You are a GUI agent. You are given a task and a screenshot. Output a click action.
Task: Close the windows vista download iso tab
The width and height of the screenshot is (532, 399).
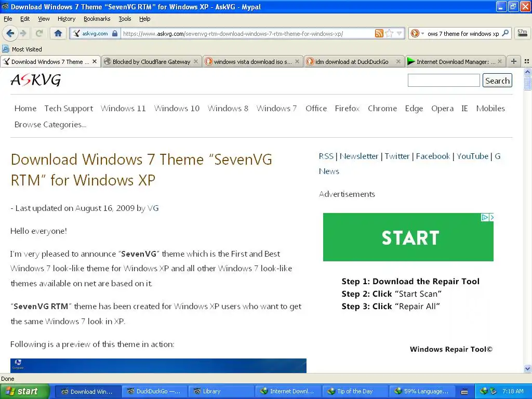click(297, 61)
